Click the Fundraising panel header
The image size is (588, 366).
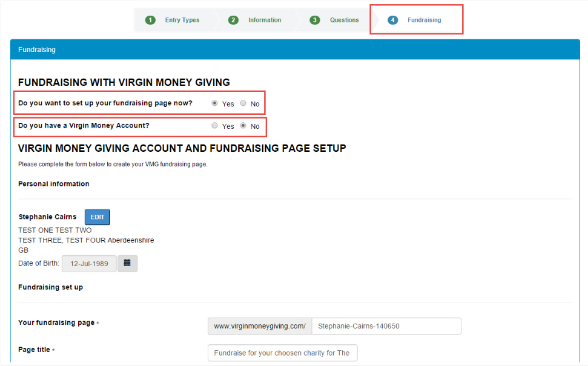click(295, 50)
